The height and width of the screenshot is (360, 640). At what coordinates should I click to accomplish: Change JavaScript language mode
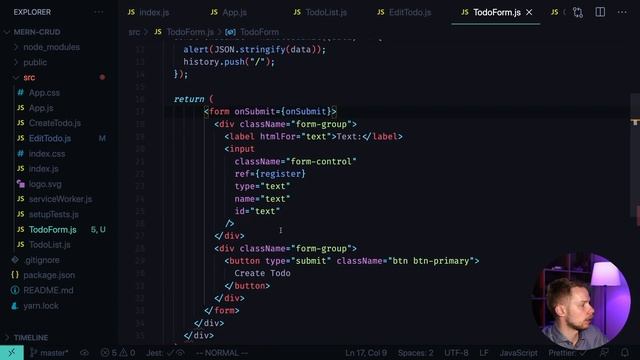click(518, 353)
